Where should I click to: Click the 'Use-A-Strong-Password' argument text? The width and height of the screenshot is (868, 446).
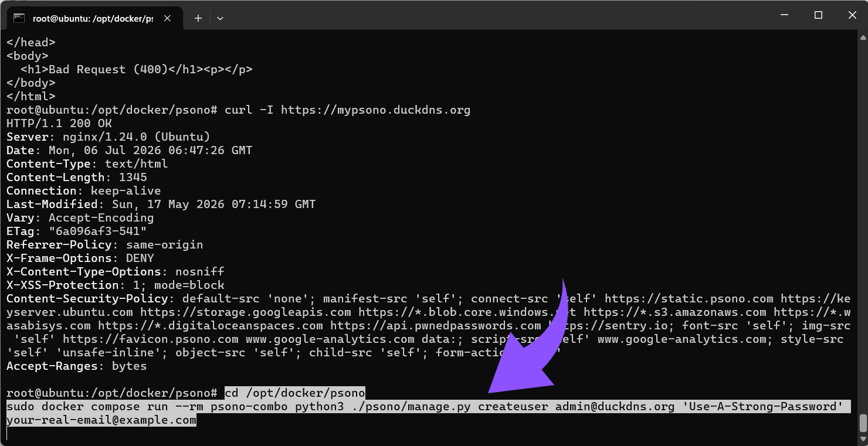762,406
